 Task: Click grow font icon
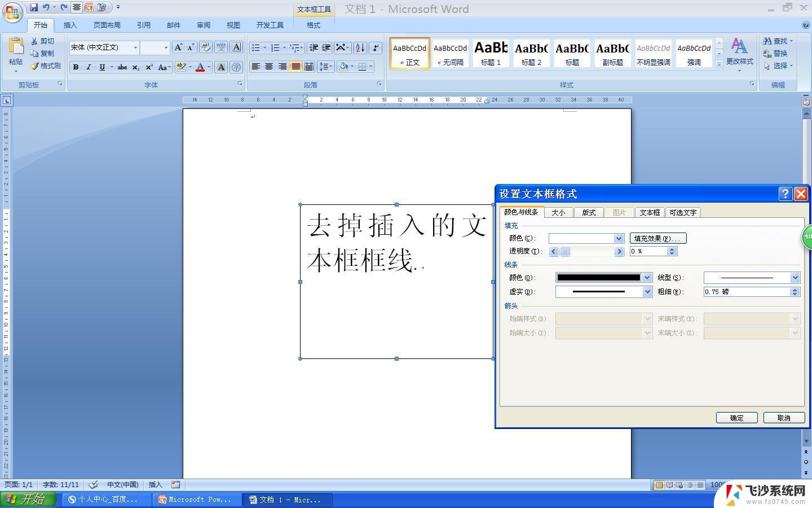pos(178,47)
